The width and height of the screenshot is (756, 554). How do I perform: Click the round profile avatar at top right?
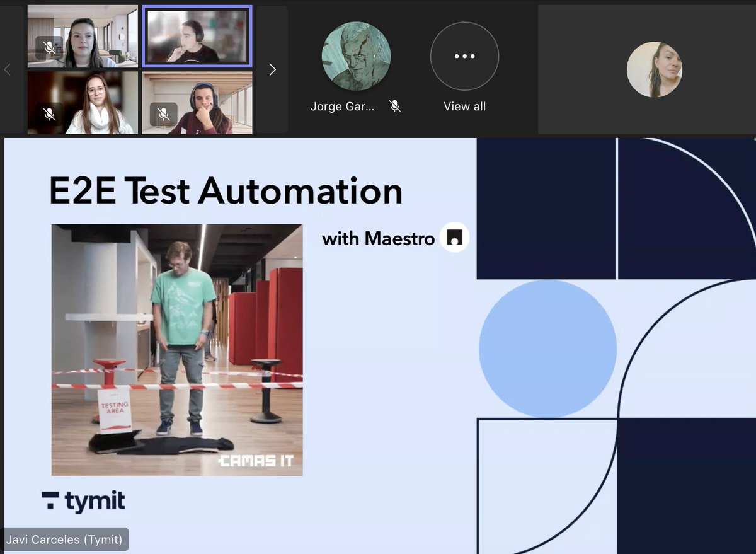[x=655, y=69]
